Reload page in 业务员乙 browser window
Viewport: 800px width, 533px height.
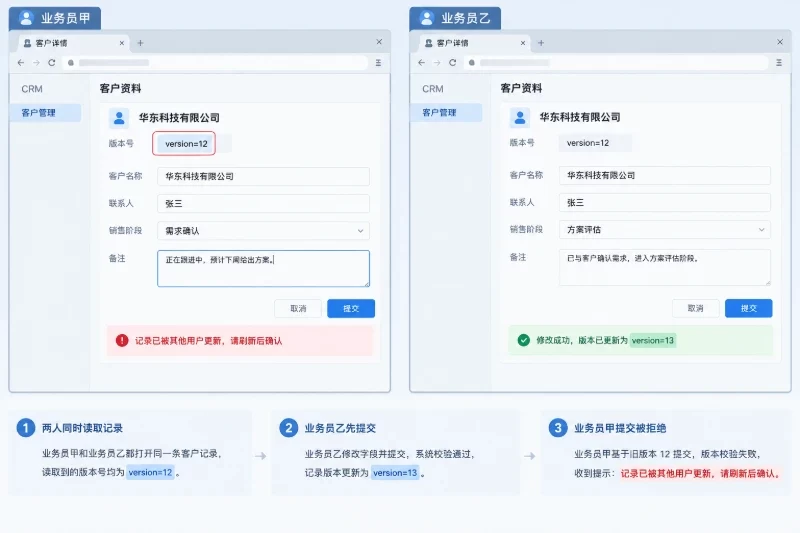click(453, 63)
